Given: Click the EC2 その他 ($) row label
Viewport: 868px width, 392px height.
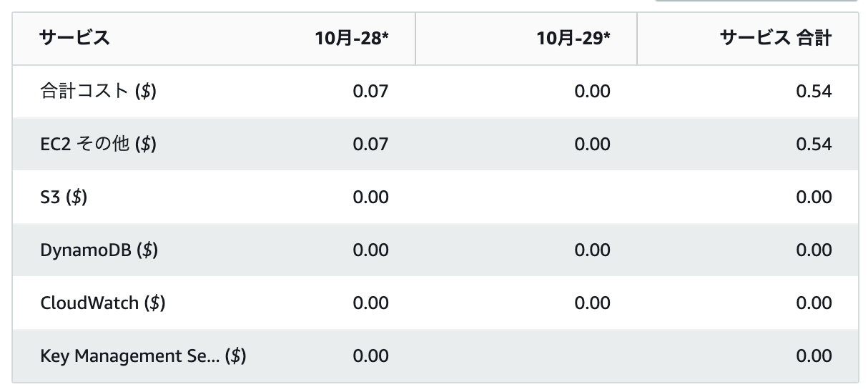Looking at the screenshot, I should [x=98, y=144].
